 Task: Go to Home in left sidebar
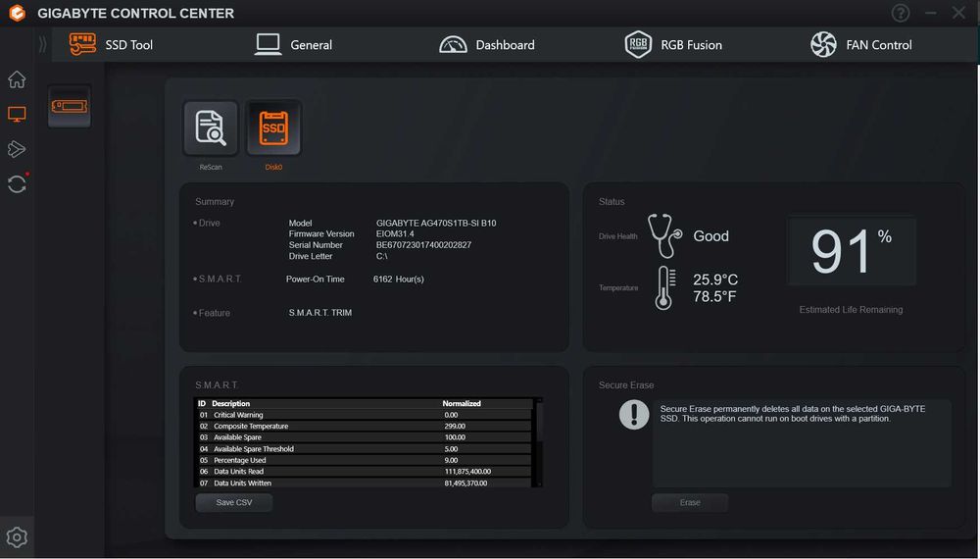tap(17, 79)
